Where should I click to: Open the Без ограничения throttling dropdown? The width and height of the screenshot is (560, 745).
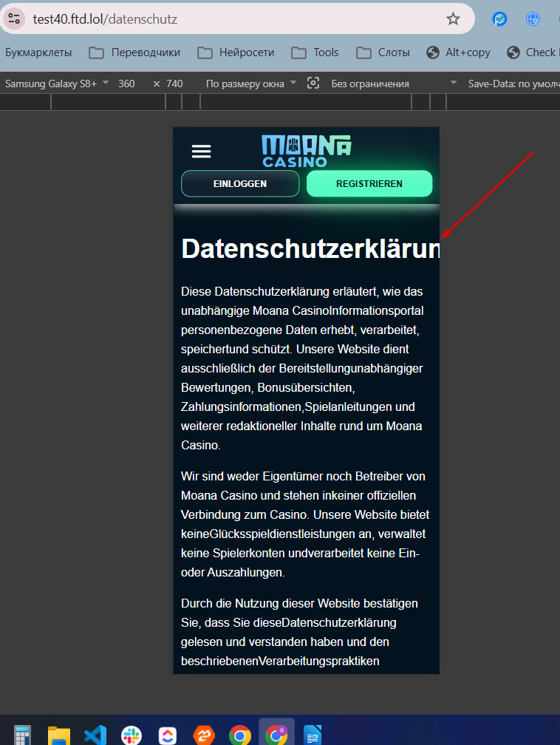pyautogui.click(x=393, y=84)
